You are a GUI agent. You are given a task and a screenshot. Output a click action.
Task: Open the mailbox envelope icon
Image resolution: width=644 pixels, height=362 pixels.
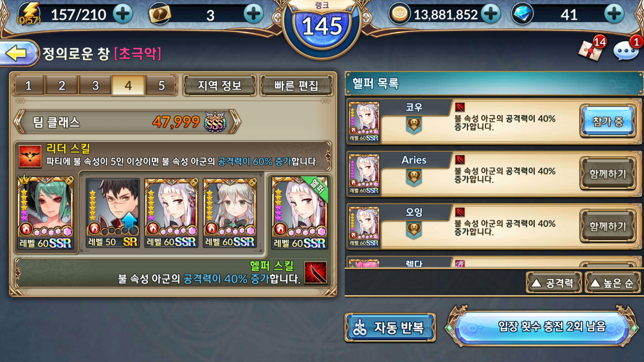[590, 51]
